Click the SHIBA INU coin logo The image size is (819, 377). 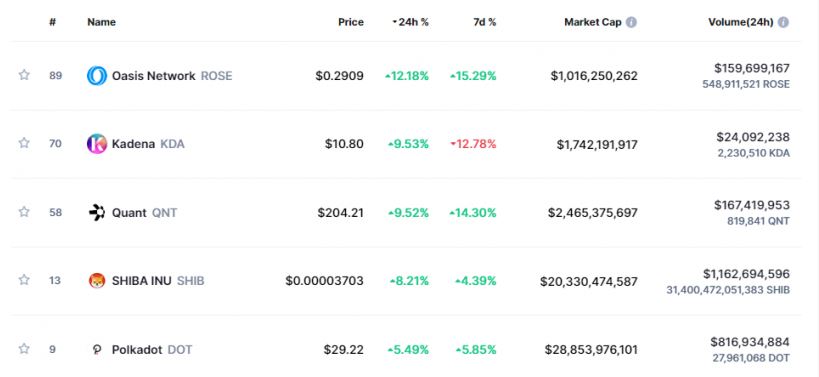[97, 281]
